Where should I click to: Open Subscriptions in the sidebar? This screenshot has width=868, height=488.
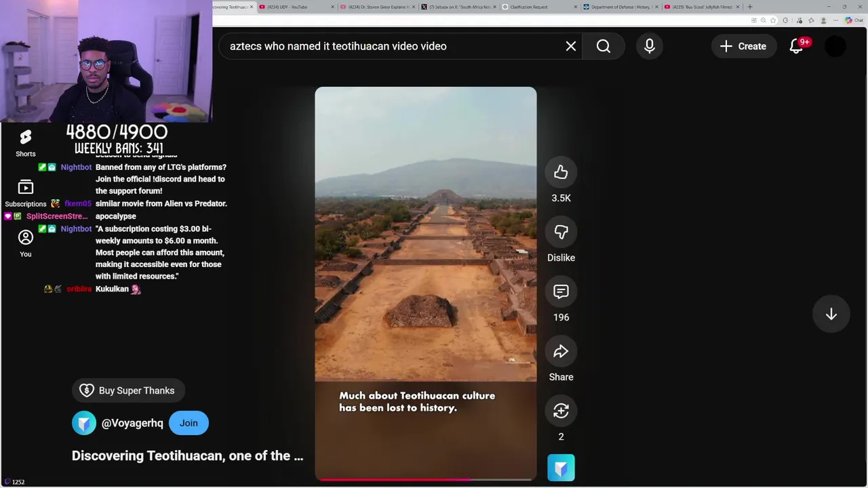tap(26, 194)
